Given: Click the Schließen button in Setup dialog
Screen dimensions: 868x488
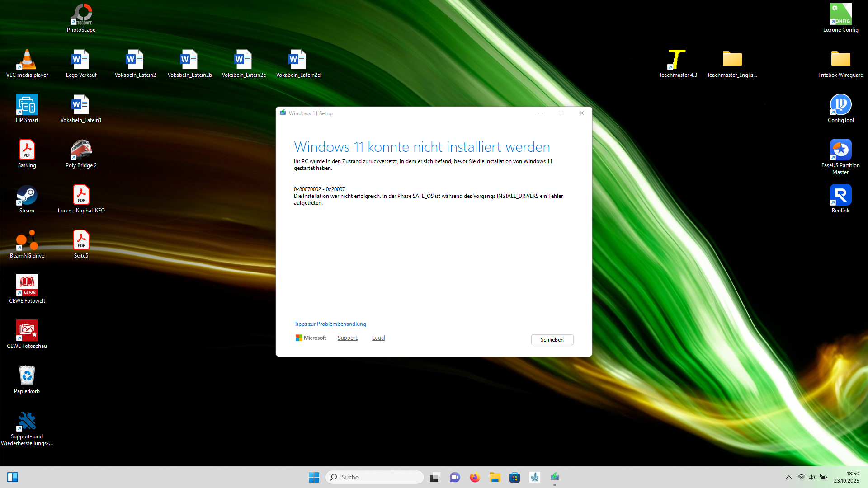Looking at the screenshot, I should click(552, 340).
